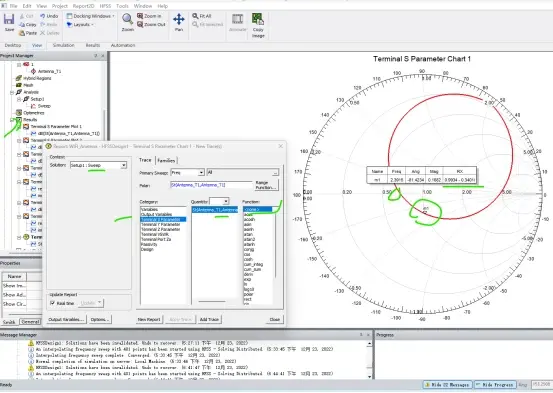Viewport: 553px width, 393px height.
Task: Click the Copy Image icon
Action: [258, 19]
